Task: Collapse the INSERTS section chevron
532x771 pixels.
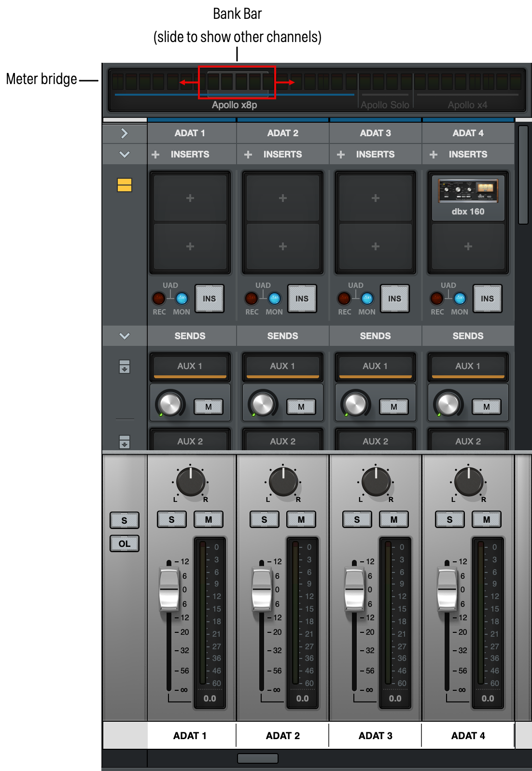Action: (x=125, y=155)
